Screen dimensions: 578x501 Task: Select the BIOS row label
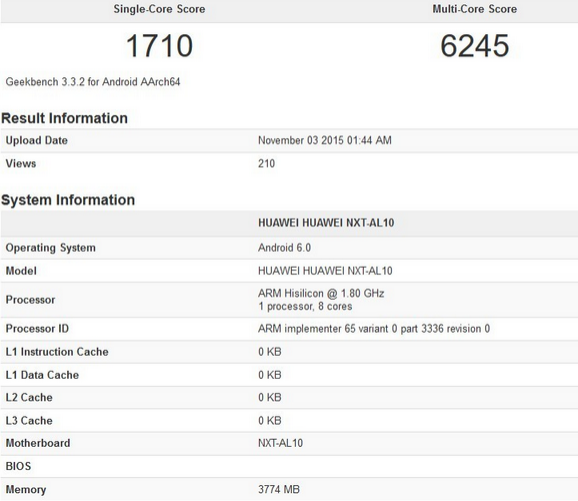[18, 466]
